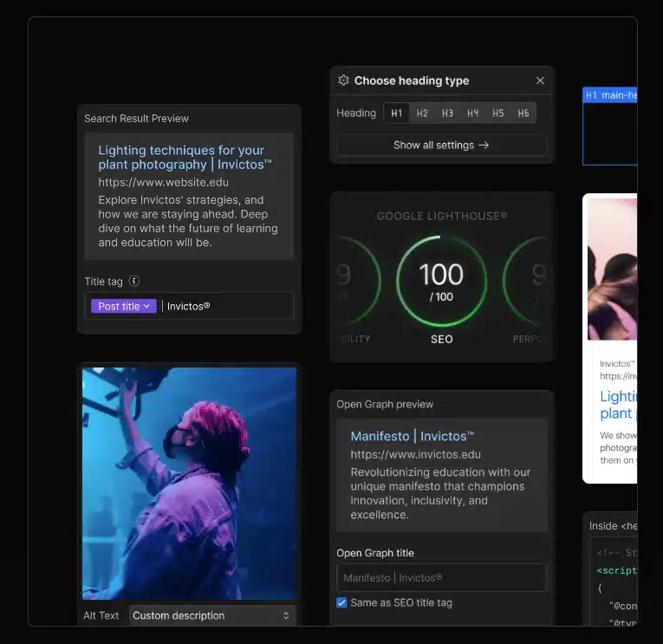The width and height of the screenshot is (663, 644).
Task: Click the Open Graph title input field
Action: pyautogui.click(x=441, y=578)
